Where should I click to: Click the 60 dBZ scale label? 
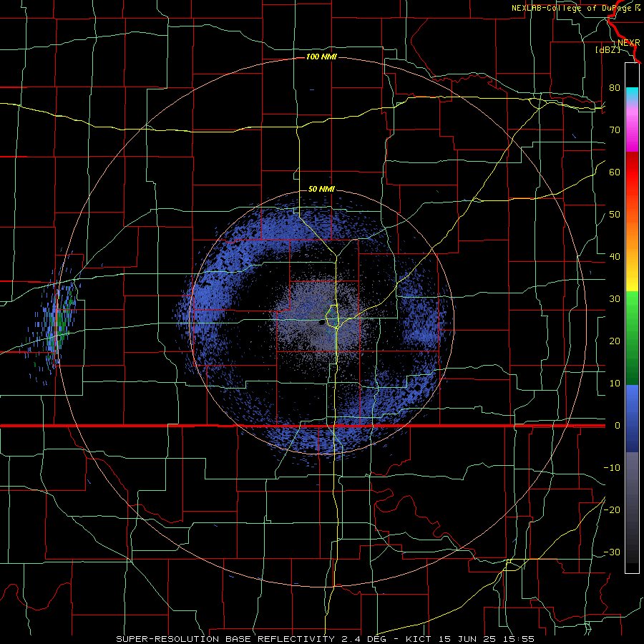pyautogui.click(x=615, y=172)
